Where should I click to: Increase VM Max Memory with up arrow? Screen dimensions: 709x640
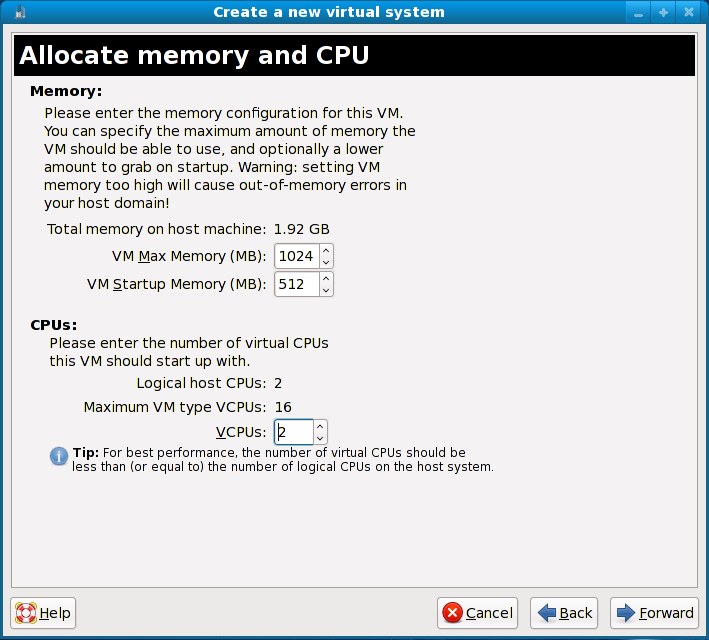click(326, 250)
